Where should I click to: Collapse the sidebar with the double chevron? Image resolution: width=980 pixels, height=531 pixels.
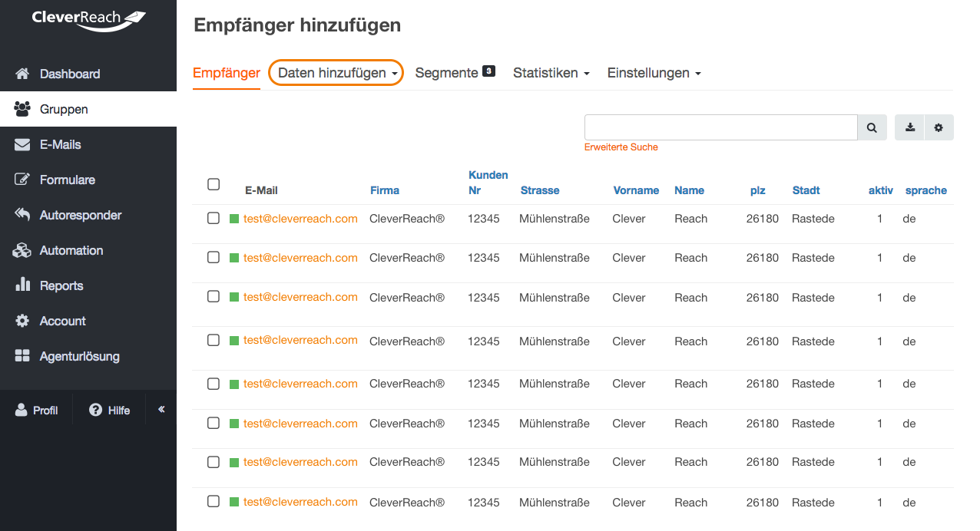pos(161,409)
